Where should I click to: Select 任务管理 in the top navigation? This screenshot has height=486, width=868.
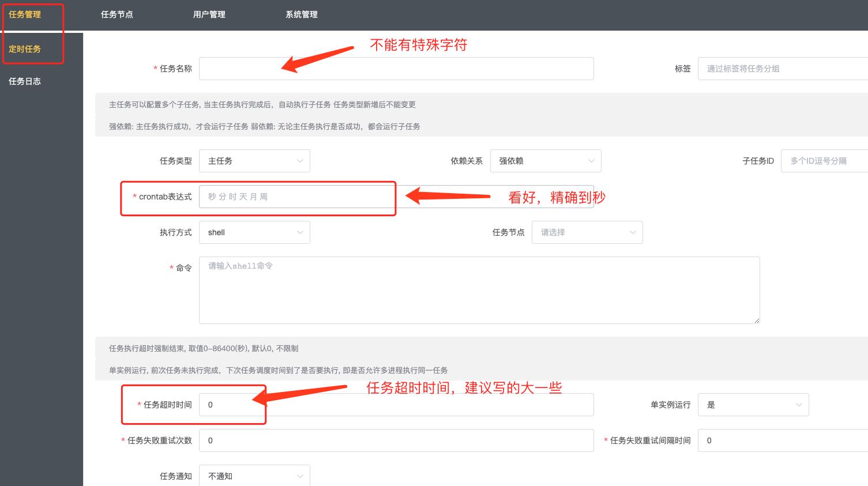click(x=25, y=14)
